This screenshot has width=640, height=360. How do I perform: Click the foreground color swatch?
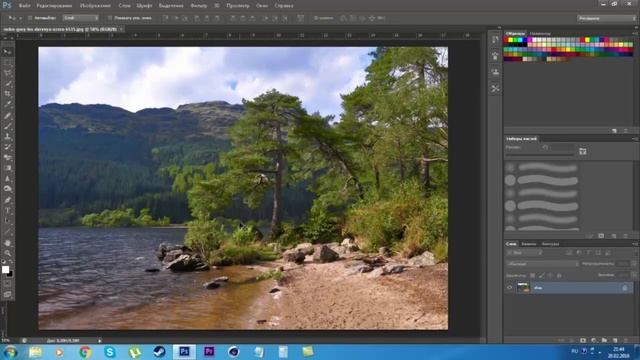5,269
